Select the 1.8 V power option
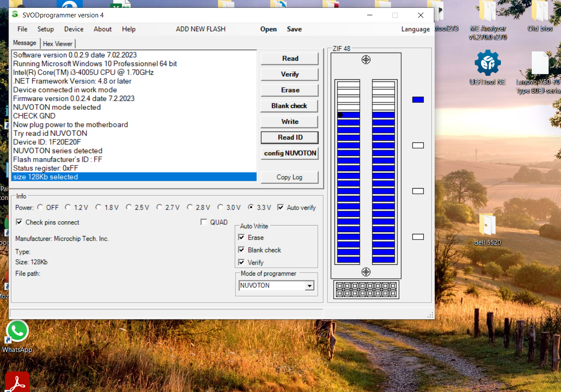 (x=98, y=207)
